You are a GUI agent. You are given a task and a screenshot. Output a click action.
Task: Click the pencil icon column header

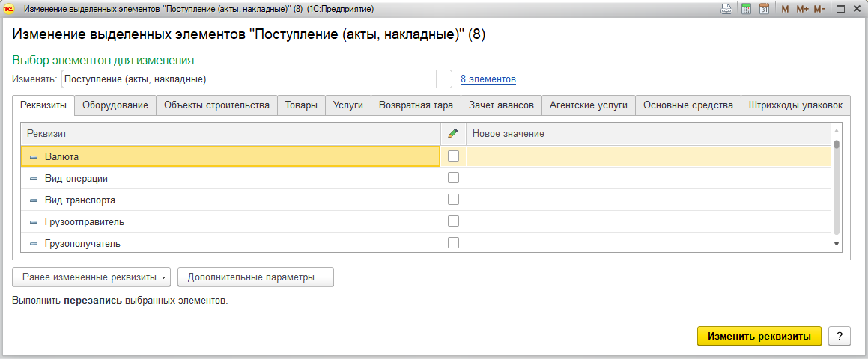[453, 133]
